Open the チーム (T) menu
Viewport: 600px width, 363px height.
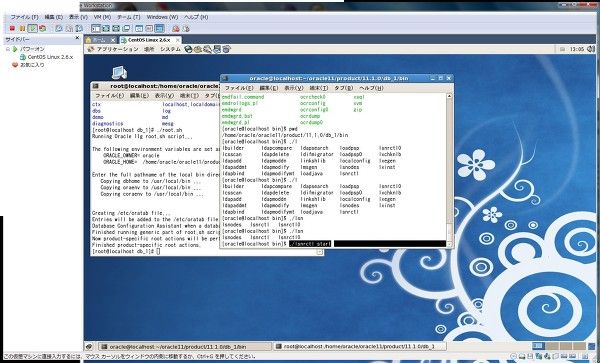coord(129,17)
